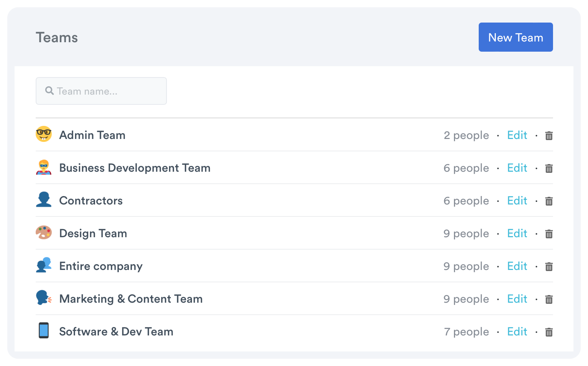This screenshot has height=366, width=588.
Task: Click the magnifier icon in the search box
Action: (x=50, y=91)
